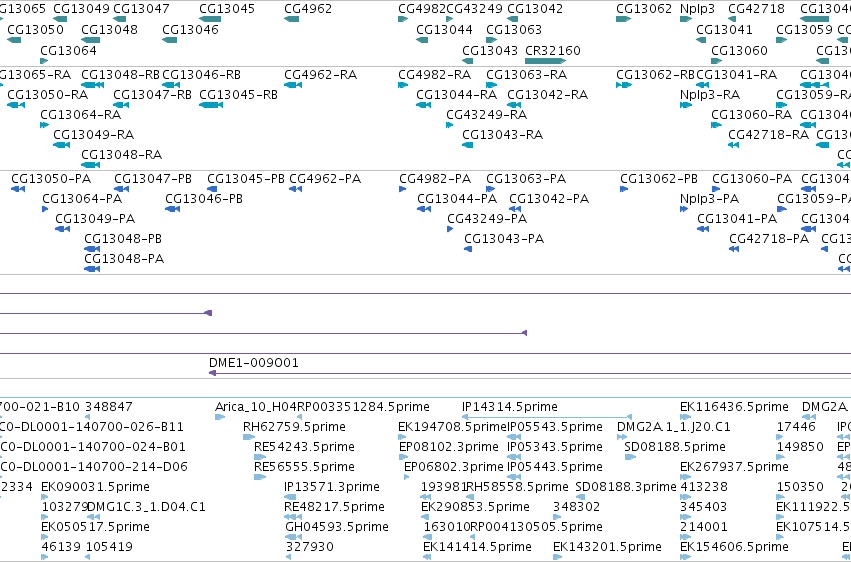Open EST EK050517.5prime label
Image resolution: width=851 pixels, height=562 pixels.
pos(95,527)
